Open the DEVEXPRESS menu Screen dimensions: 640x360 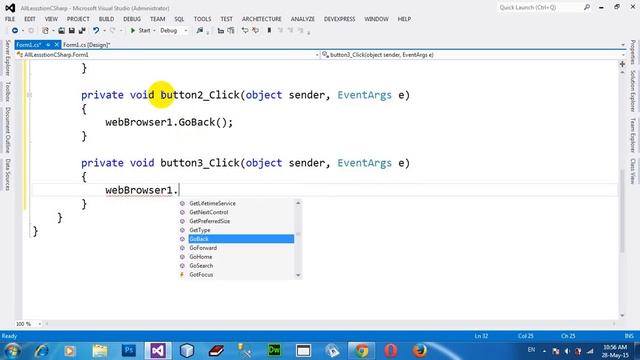[x=340, y=19]
